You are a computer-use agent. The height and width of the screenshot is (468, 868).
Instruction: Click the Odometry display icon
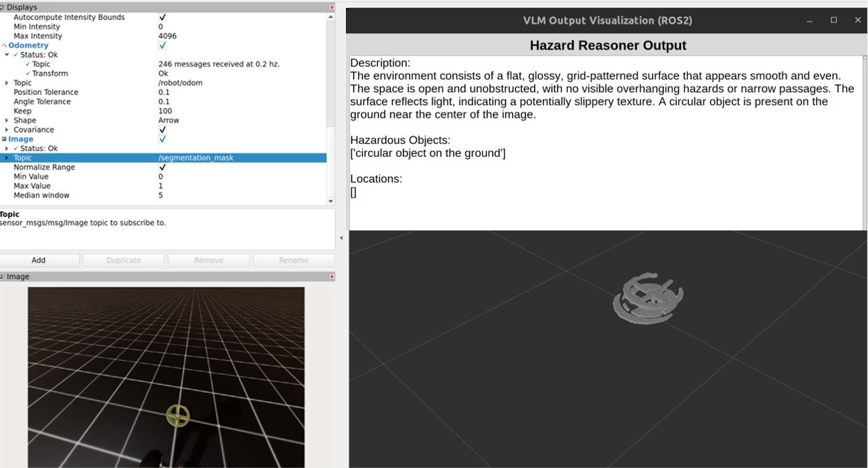pyautogui.click(x=4, y=46)
